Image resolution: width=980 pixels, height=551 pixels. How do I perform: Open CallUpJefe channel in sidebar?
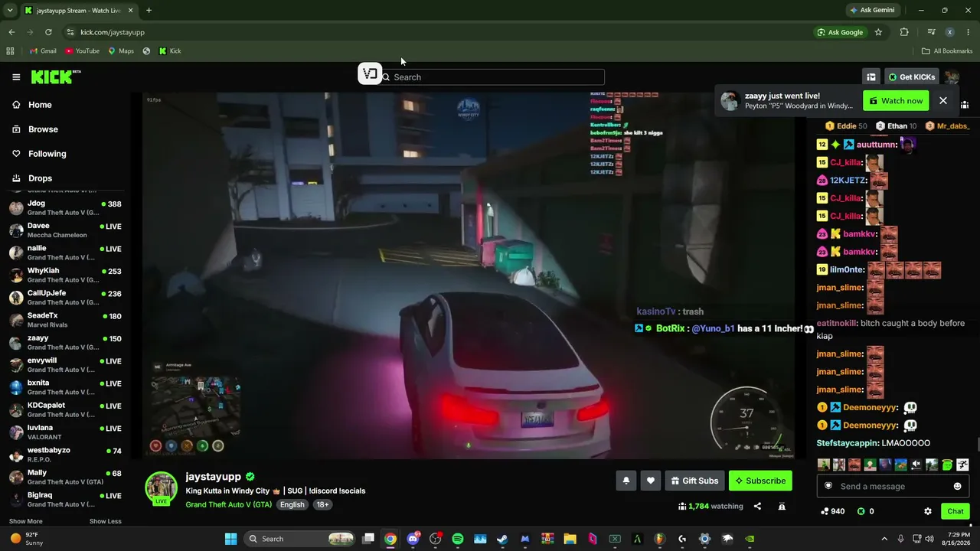[x=65, y=298]
